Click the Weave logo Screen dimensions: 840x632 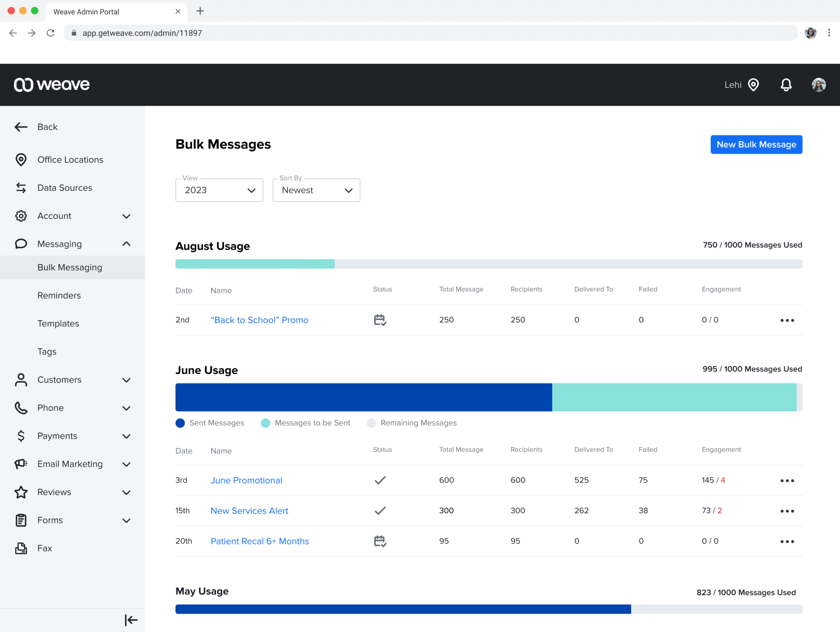click(x=52, y=85)
